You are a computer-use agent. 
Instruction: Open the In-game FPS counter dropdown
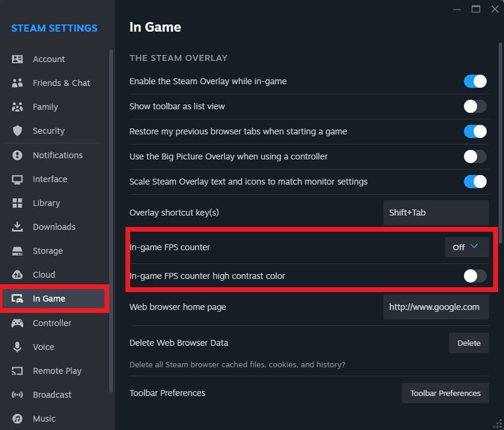tap(466, 247)
